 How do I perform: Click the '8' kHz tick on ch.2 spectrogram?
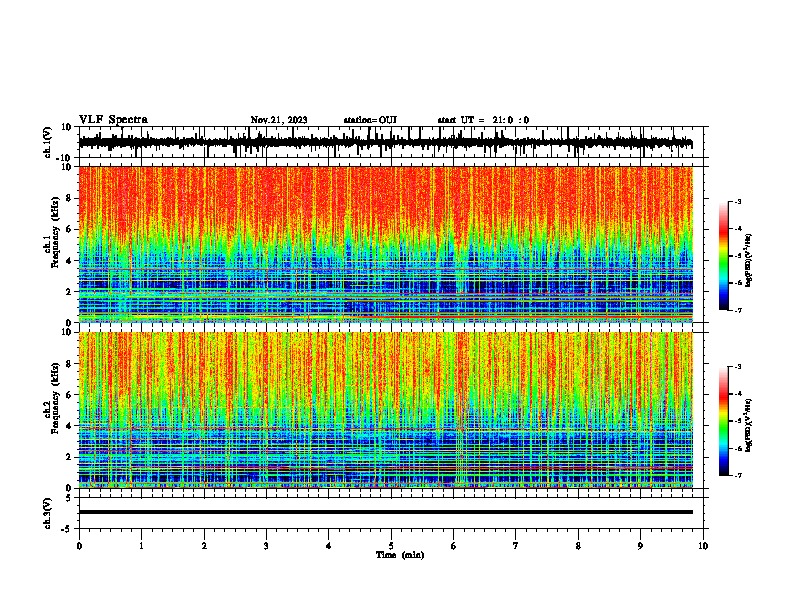(70, 364)
